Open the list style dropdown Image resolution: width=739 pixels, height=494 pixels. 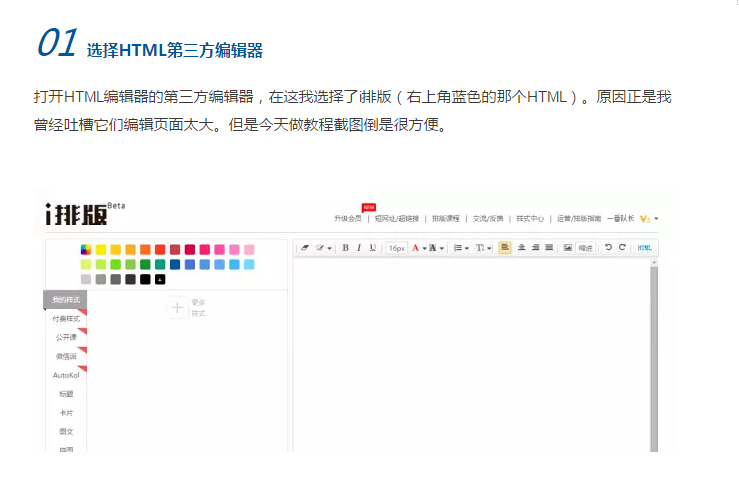(460, 248)
